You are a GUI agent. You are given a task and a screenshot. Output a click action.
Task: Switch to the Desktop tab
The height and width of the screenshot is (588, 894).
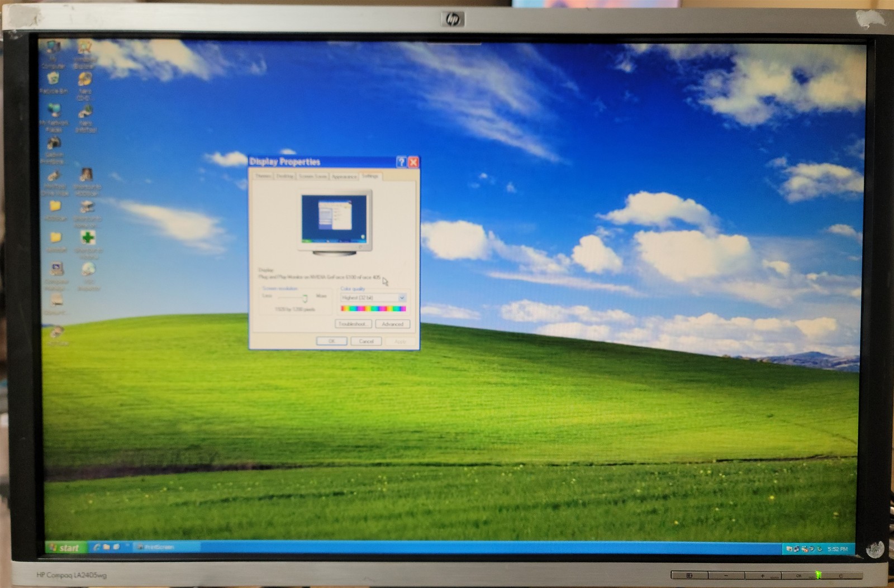click(x=285, y=176)
